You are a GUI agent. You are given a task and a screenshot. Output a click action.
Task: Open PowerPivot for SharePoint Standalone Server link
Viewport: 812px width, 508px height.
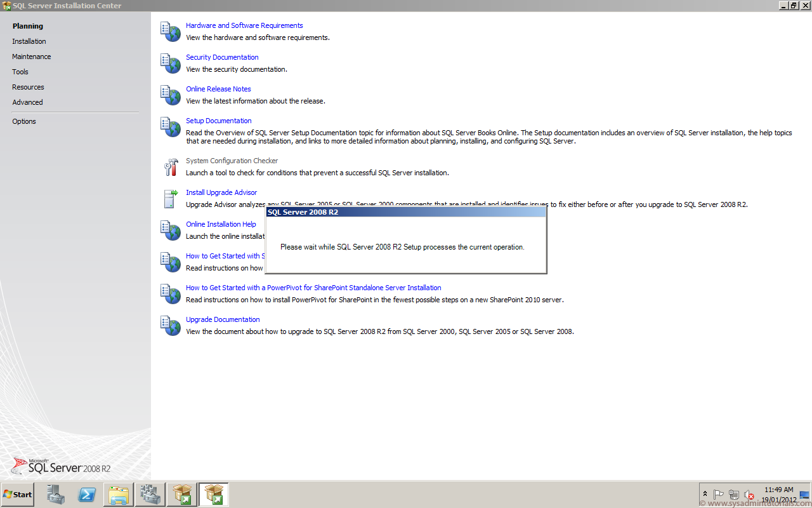click(313, 288)
